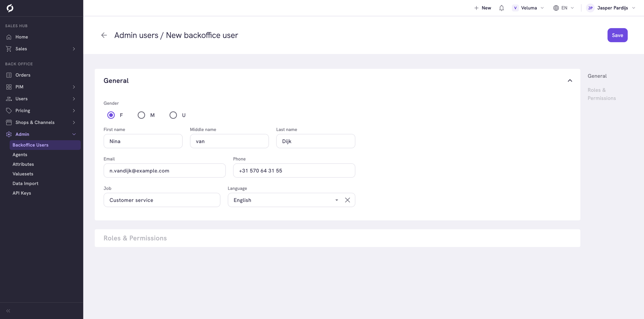Screen dimensions: 644x319
Task: Click the Save button
Action: coord(617,35)
